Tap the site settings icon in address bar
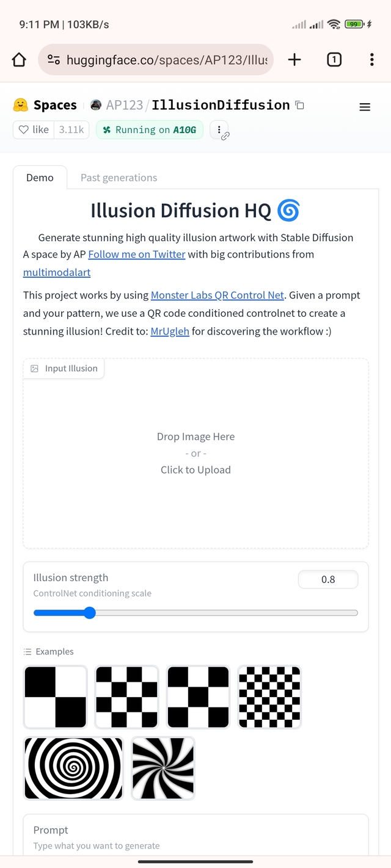This screenshot has height=868, width=391. click(54, 59)
